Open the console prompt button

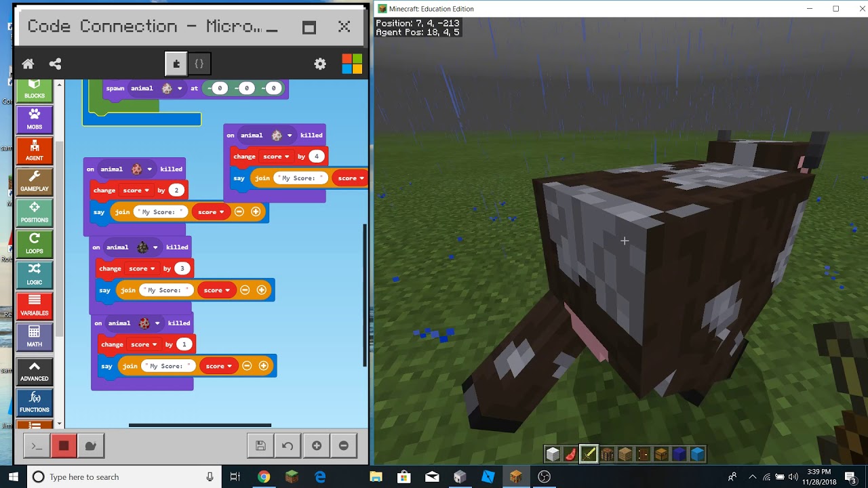pyautogui.click(x=37, y=445)
